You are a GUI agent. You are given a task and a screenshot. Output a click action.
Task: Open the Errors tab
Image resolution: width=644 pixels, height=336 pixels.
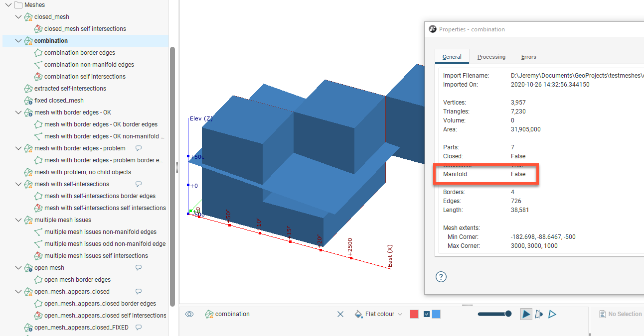[528, 57]
